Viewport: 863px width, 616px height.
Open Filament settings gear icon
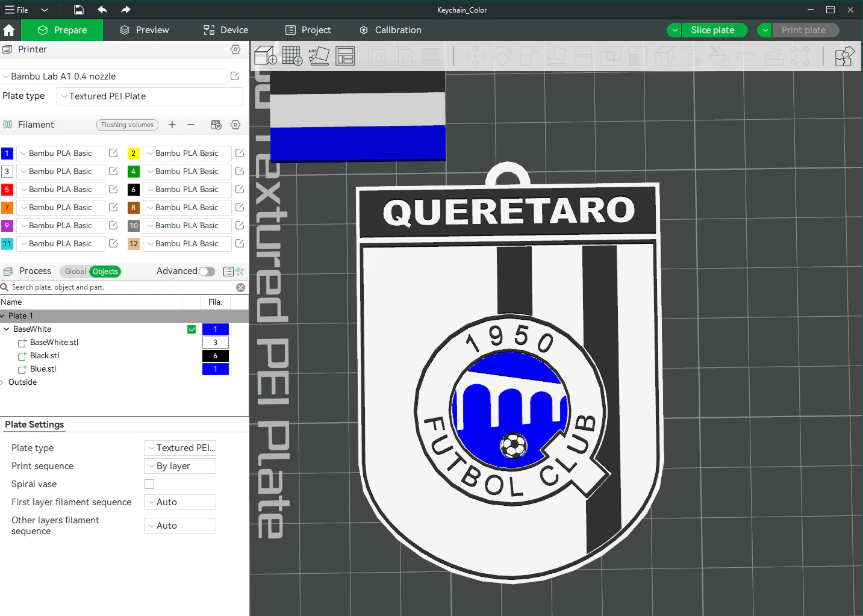tap(235, 125)
